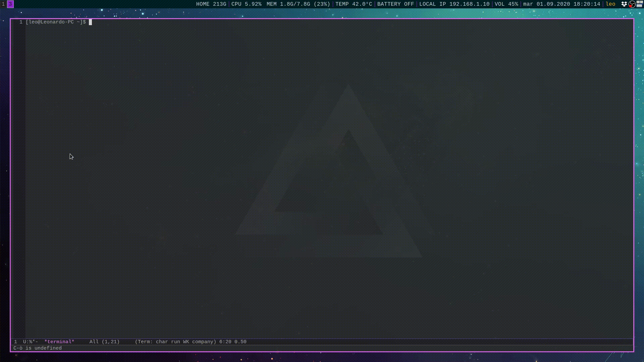Click the U:%*- buffer status indicator
This screenshot has width=644, height=362.
coord(31,342)
